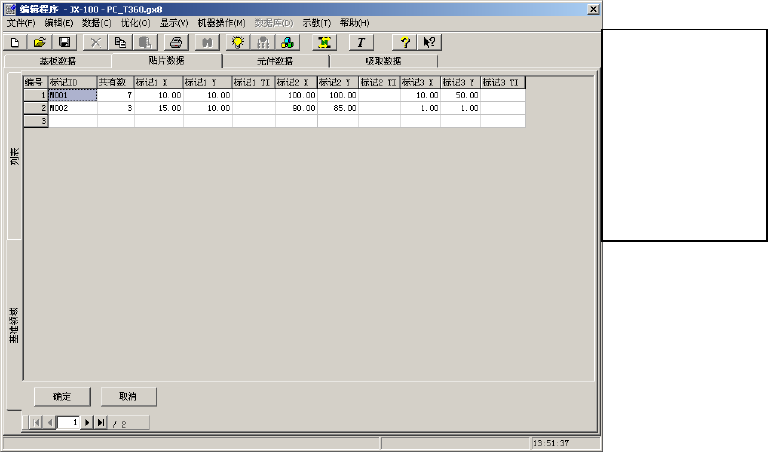This screenshot has height=452, width=768.
Task: Close the editor window with the X button
Action: 593,9
